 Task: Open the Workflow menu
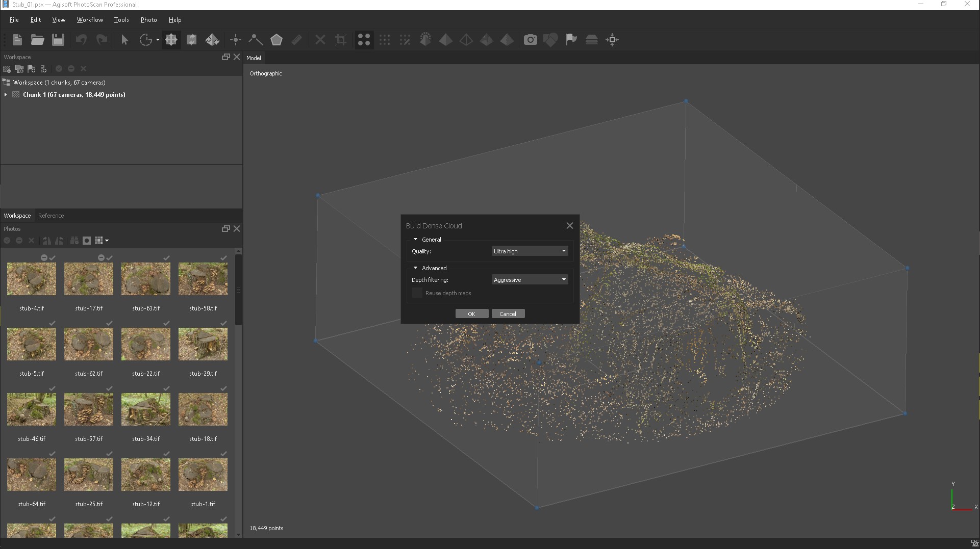point(90,20)
